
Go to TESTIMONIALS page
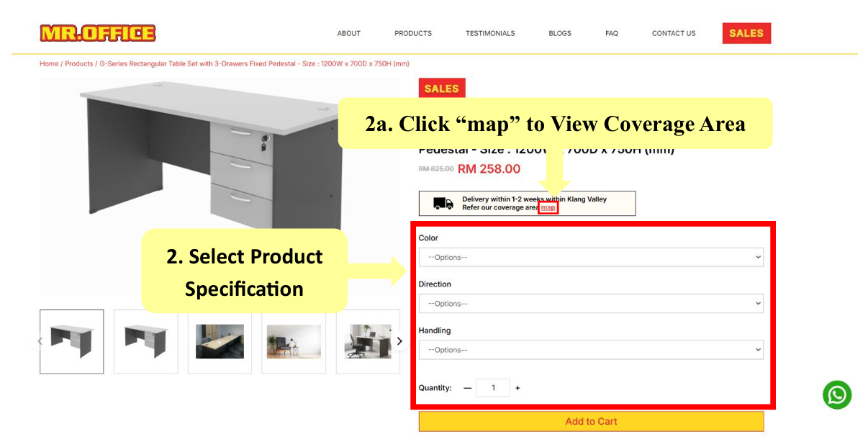click(490, 33)
